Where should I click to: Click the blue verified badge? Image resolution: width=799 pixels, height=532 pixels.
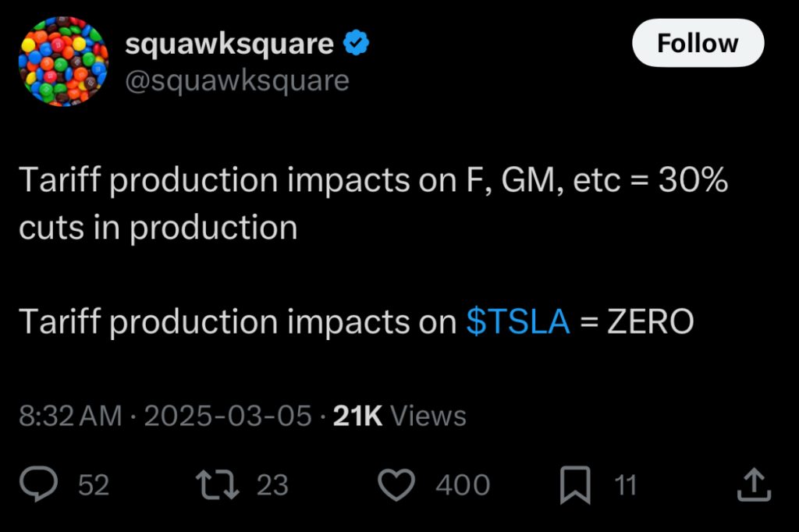tap(356, 44)
